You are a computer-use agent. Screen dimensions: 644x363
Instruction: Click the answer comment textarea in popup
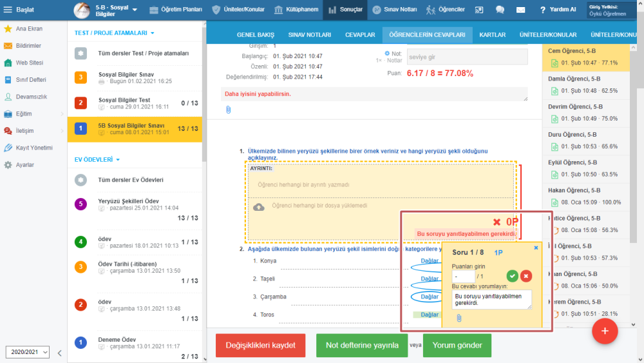(x=491, y=300)
